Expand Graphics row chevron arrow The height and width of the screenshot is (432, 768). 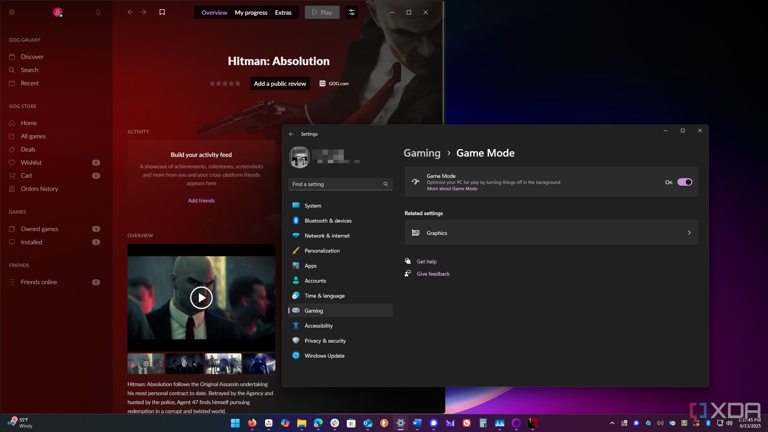pyautogui.click(x=689, y=233)
